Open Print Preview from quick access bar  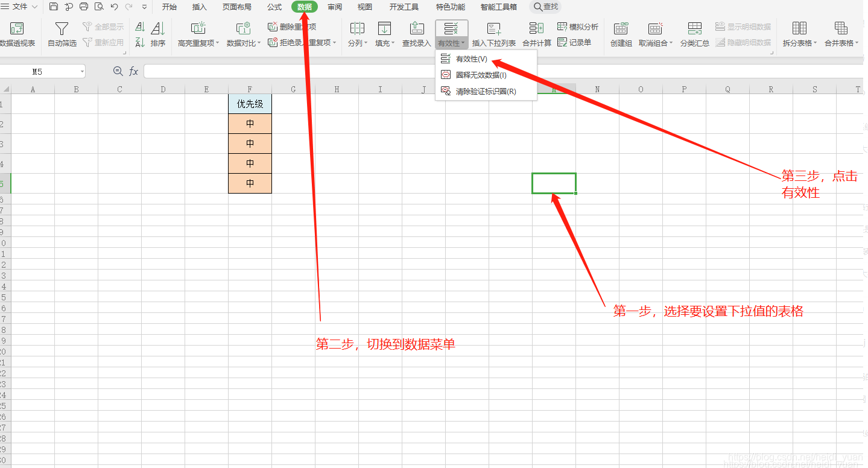[99, 7]
